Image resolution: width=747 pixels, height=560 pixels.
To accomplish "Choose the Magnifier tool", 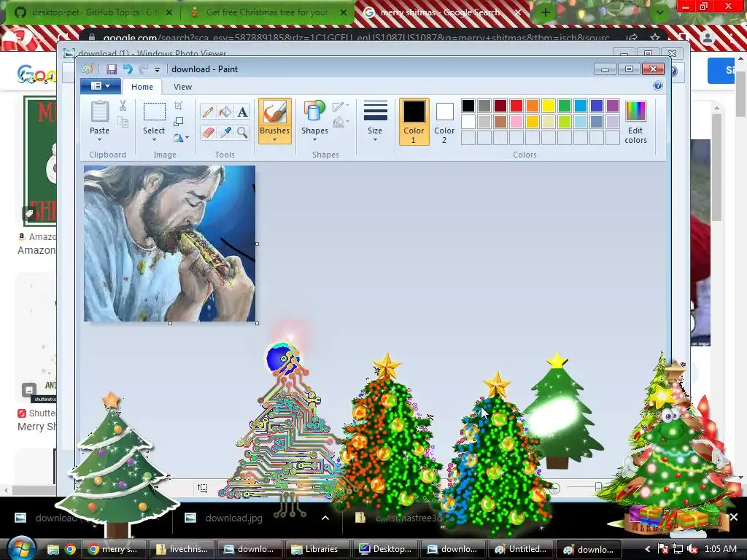I will (x=242, y=132).
